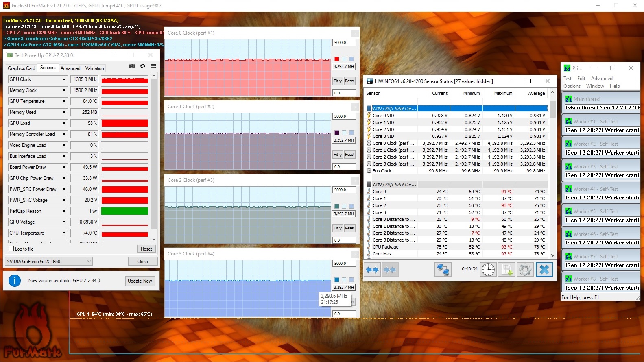Open the CPU Temperature sensor dropdown
Viewport: 644px width, 362px height.
click(x=64, y=233)
